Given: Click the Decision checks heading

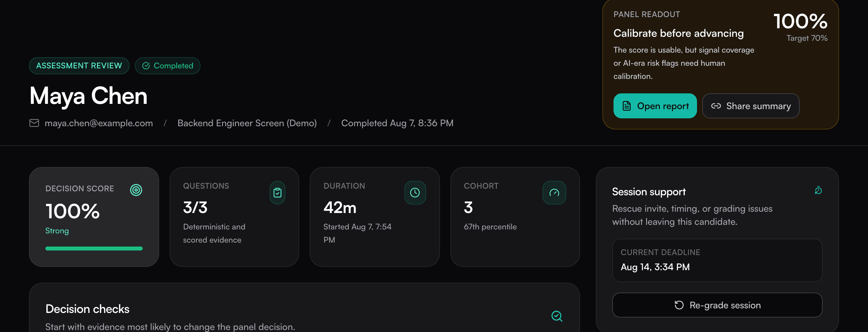Looking at the screenshot, I should (87, 309).
